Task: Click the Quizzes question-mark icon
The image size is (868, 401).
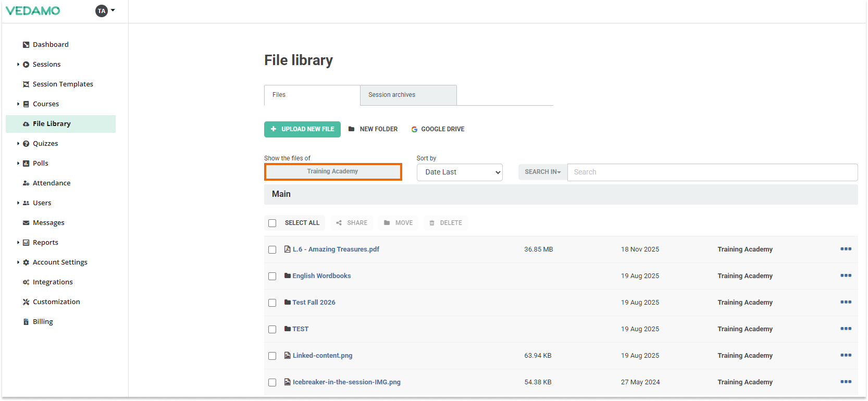Action: (26, 144)
